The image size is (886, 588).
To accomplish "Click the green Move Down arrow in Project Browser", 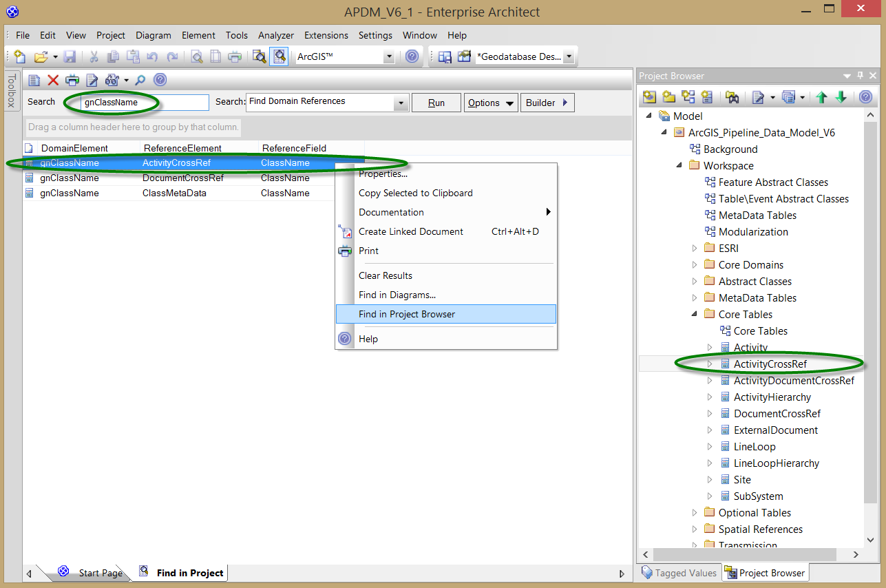I will point(841,98).
